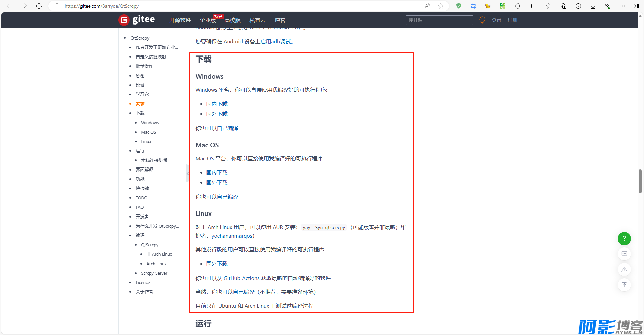The image size is (644, 335).
Task: Click 自己编译 link in Windows section
Action: [228, 128]
